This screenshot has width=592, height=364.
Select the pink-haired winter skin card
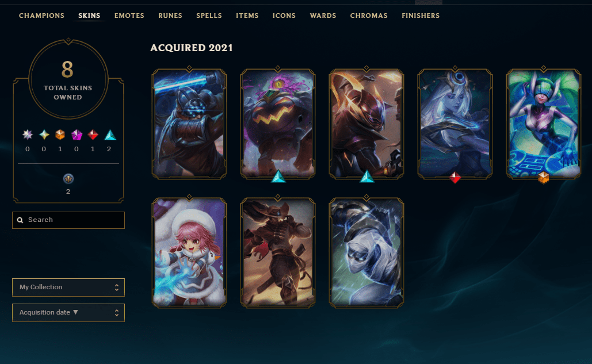click(189, 252)
